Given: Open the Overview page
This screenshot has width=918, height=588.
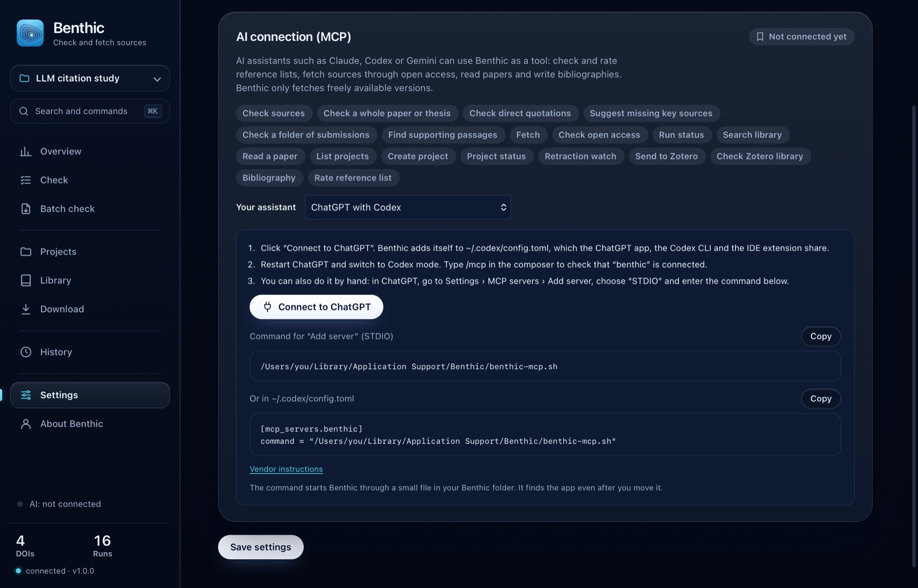Looking at the screenshot, I should click(x=90, y=151).
